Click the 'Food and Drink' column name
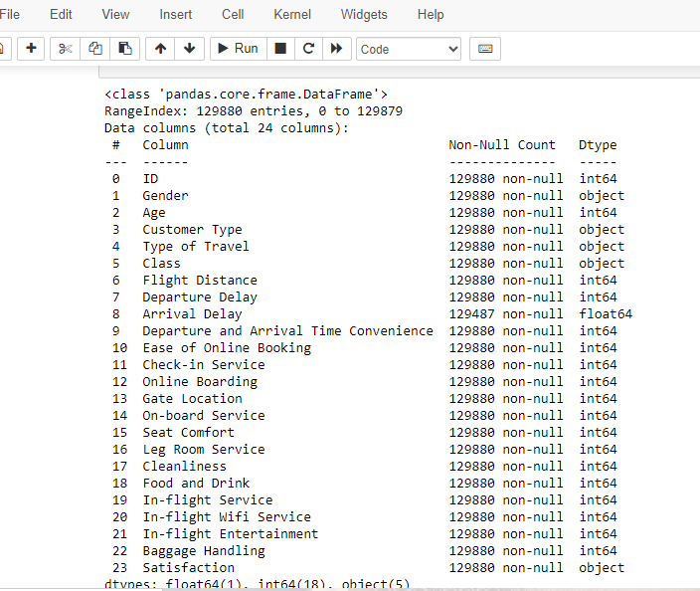This screenshot has width=700, height=591. tap(196, 484)
